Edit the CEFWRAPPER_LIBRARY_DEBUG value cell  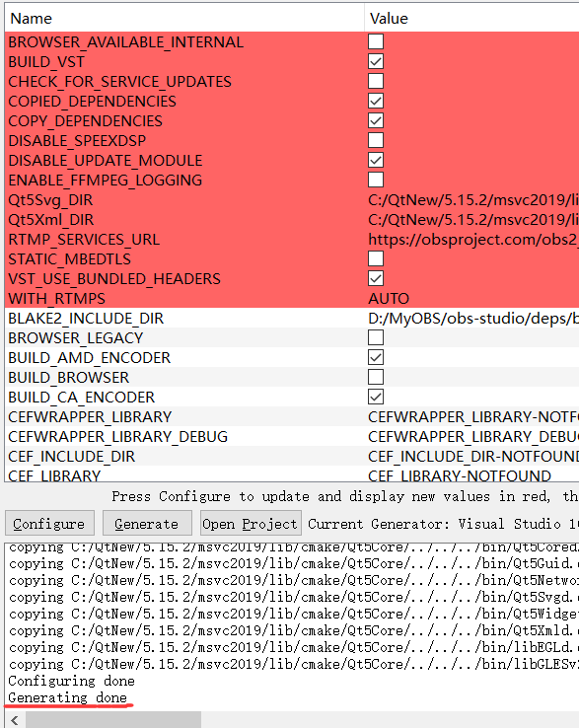[x=473, y=437]
